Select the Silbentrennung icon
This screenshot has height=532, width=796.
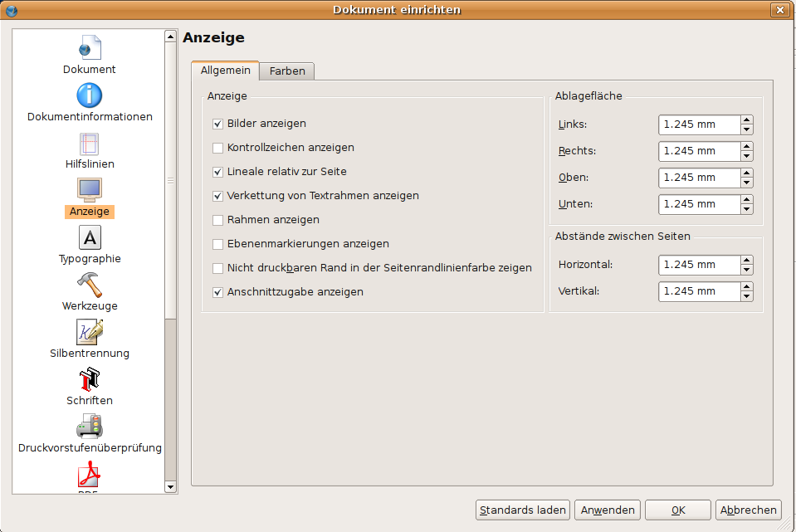(x=90, y=332)
